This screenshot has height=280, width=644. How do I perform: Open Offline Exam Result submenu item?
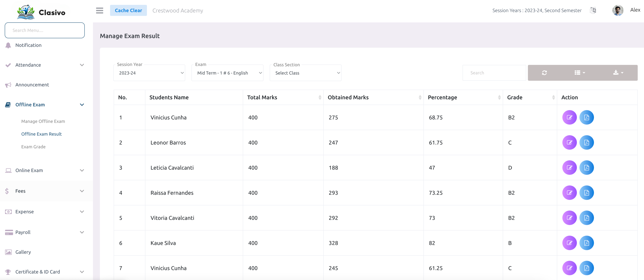point(41,134)
